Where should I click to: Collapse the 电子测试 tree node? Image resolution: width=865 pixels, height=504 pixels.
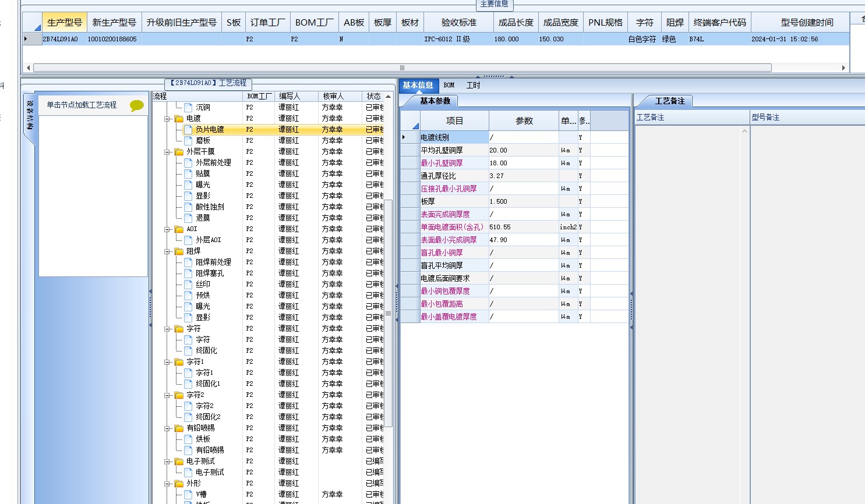[x=167, y=462]
